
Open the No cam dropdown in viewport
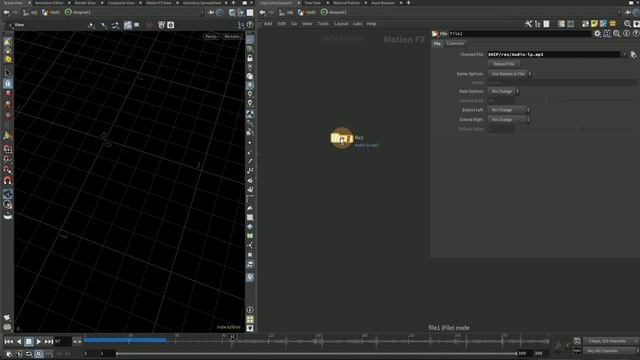tap(232, 36)
